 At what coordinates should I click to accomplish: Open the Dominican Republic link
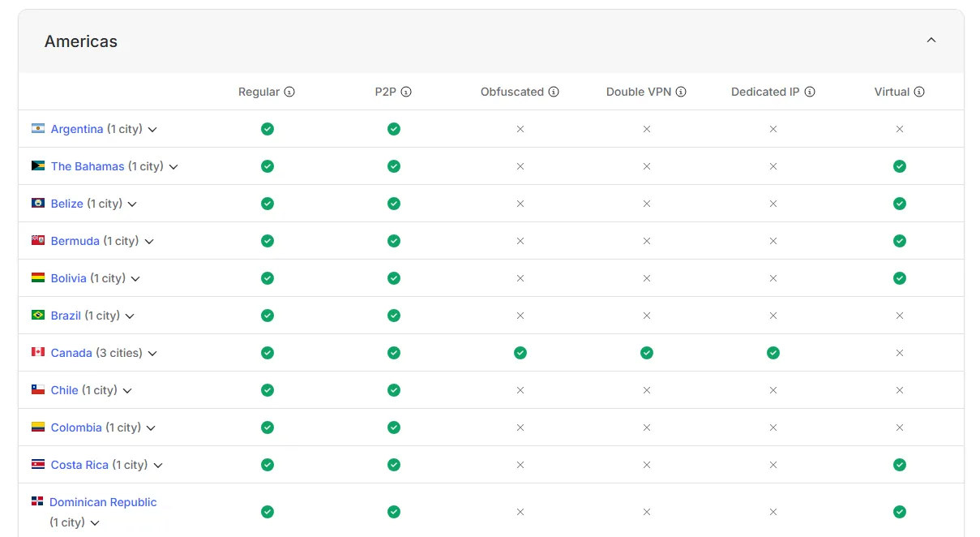103,502
